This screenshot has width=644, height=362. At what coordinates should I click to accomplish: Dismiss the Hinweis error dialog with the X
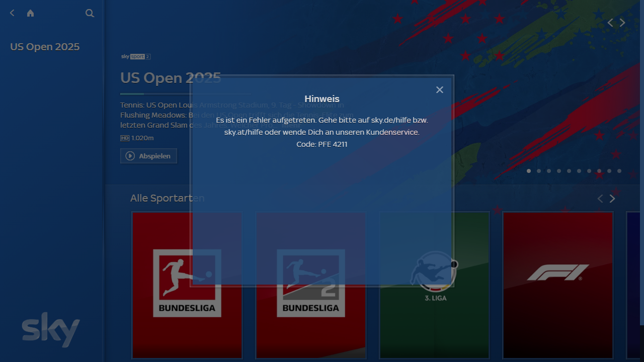click(439, 89)
